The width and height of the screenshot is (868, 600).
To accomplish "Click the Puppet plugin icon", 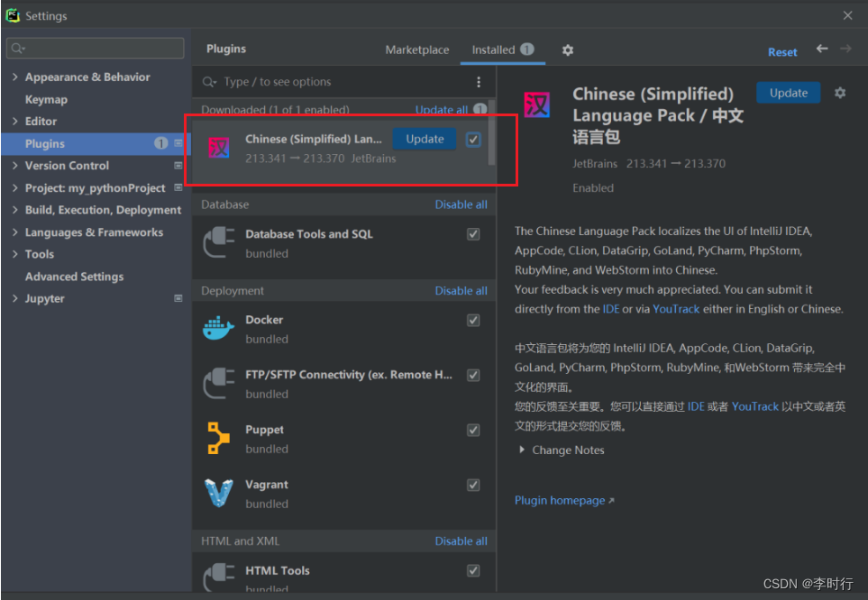I will click(x=219, y=438).
